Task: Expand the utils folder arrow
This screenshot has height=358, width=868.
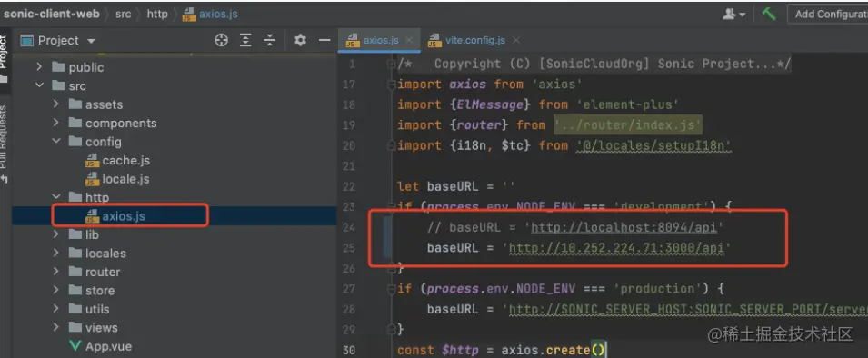Action: click(x=56, y=309)
